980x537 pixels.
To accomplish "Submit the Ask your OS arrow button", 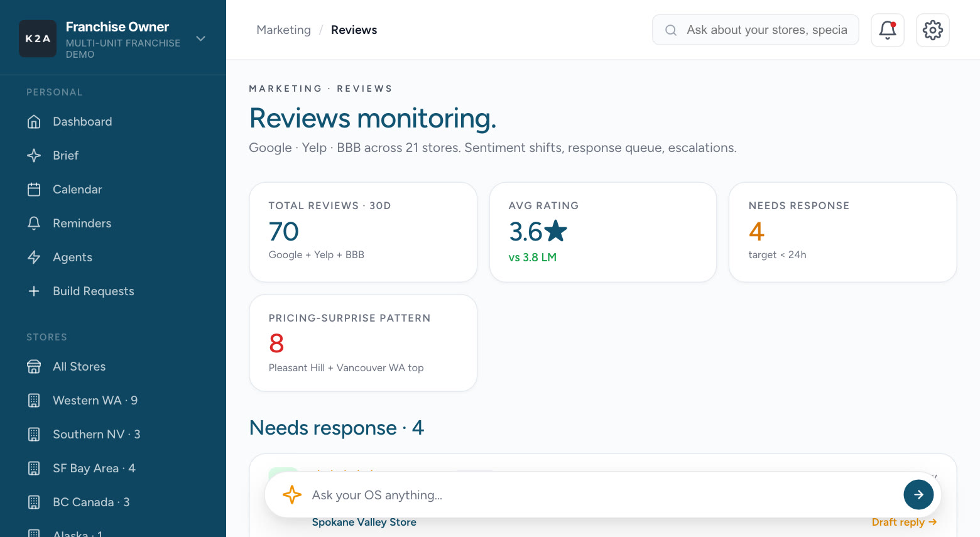I will pyautogui.click(x=918, y=495).
